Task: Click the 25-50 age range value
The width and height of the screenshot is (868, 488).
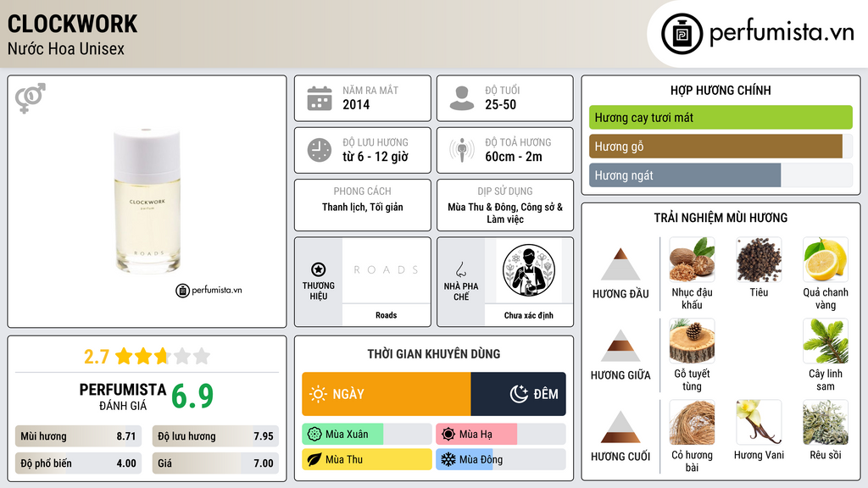Action: [x=500, y=104]
